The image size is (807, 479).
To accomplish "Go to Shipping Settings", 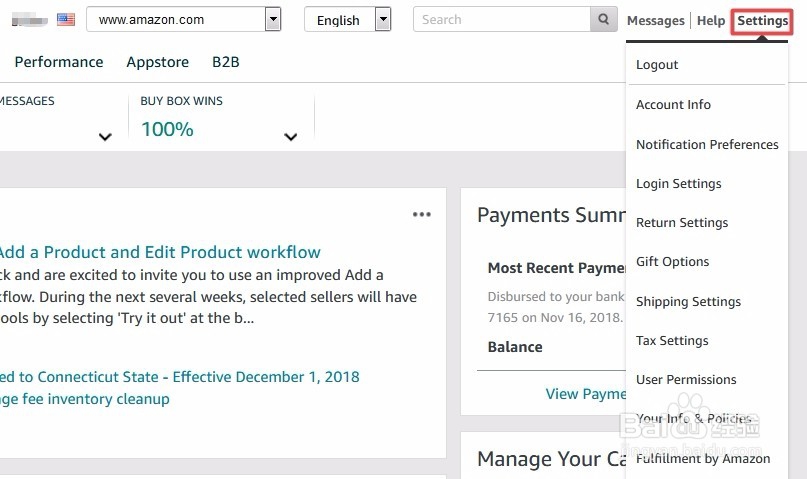I will pos(688,301).
